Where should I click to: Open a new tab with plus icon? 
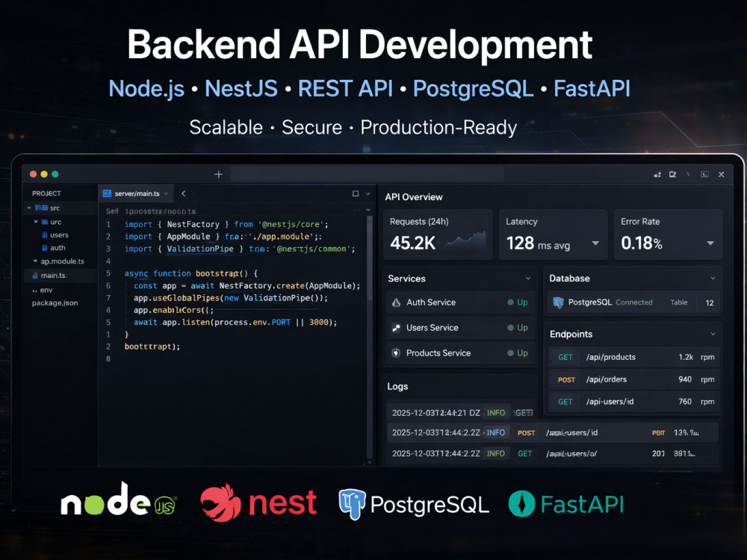point(218,174)
